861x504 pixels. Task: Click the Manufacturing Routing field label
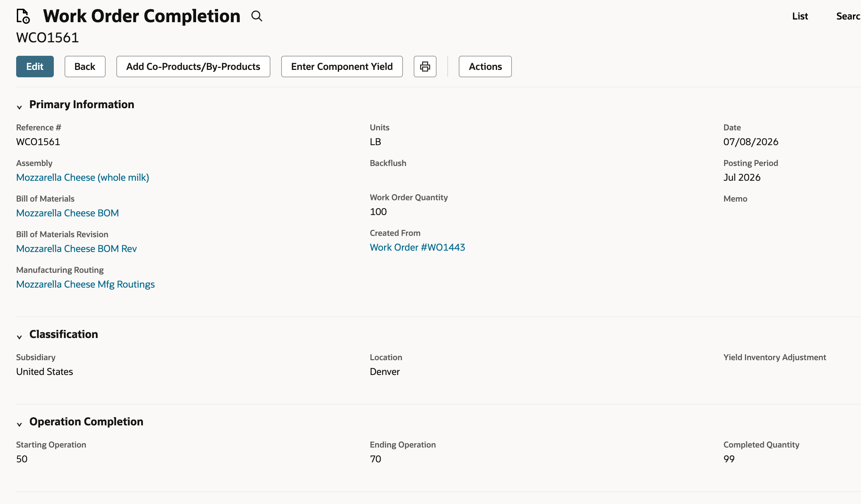(60, 270)
